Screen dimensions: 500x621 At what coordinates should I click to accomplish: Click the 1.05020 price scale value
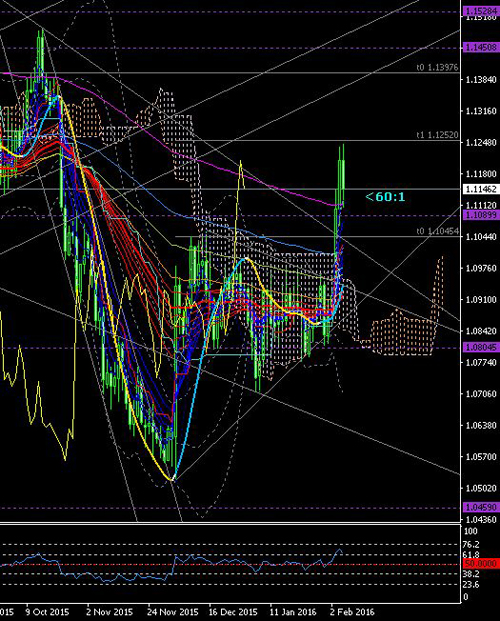[x=481, y=488]
